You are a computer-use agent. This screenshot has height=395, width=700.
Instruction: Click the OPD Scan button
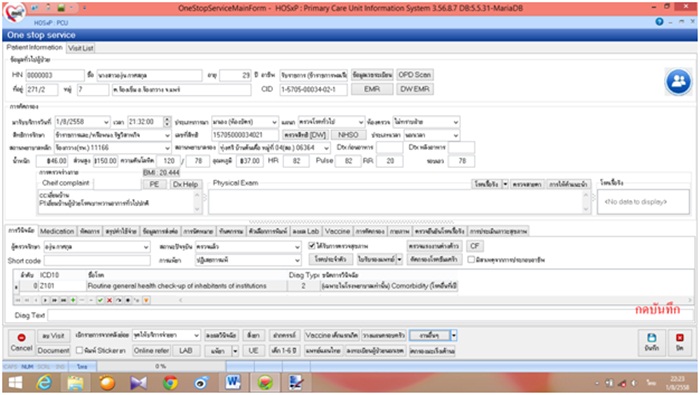pyautogui.click(x=415, y=75)
